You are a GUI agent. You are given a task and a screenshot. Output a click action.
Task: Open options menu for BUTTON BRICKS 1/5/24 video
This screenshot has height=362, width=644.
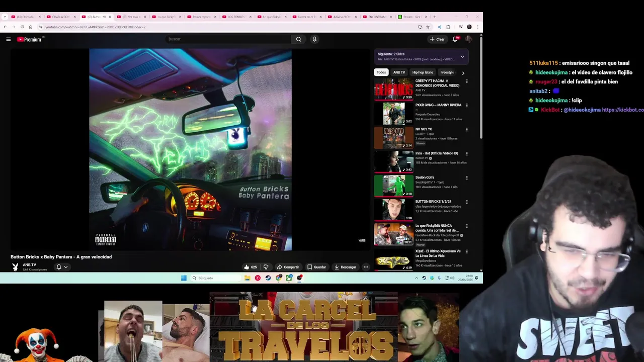click(467, 202)
